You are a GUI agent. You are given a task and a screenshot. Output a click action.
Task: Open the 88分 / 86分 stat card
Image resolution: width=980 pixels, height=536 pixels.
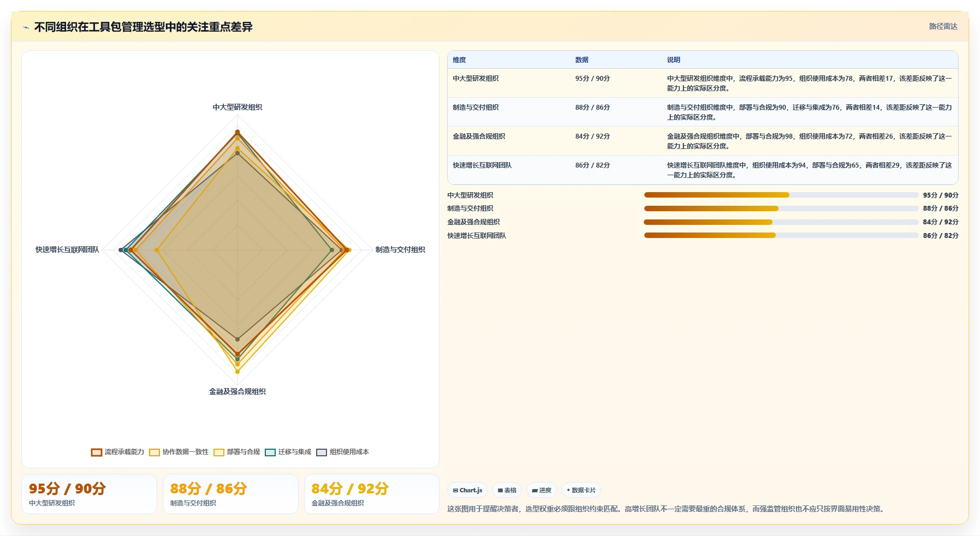[230, 494]
